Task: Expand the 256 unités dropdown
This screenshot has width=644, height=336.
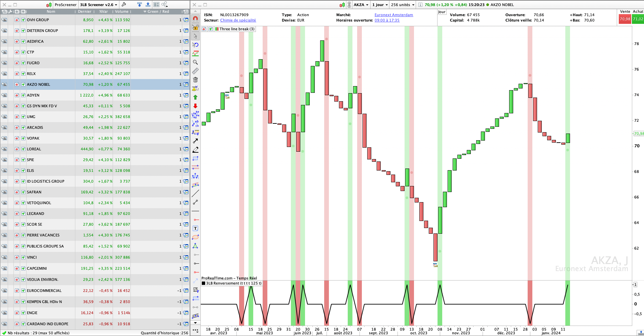Action: click(403, 5)
